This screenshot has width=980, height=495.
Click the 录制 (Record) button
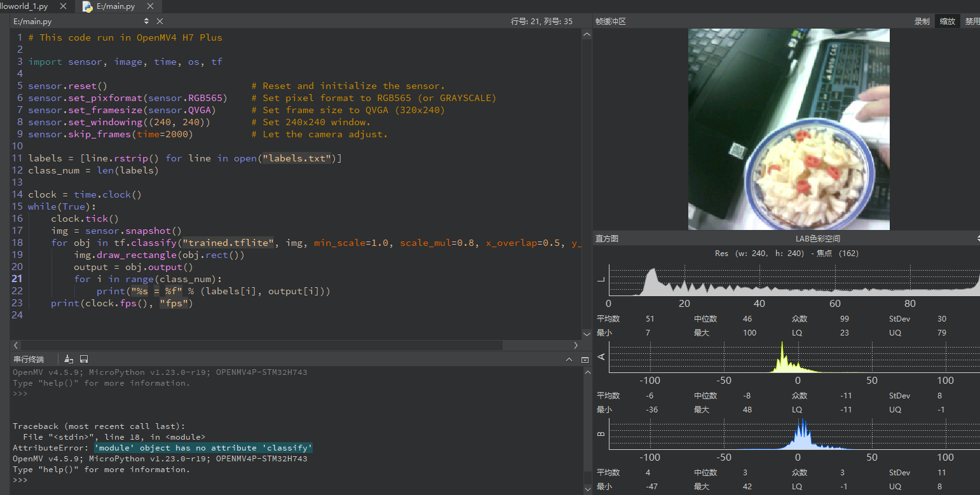pyautogui.click(x=922, y=21)
